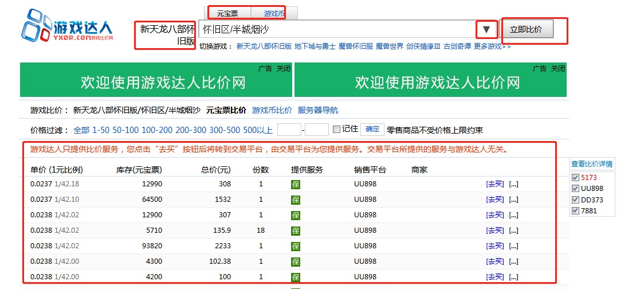Toggle the 记住 checkbox
The height and width of the screenshot is (289, 644).
tap(336, 129)
